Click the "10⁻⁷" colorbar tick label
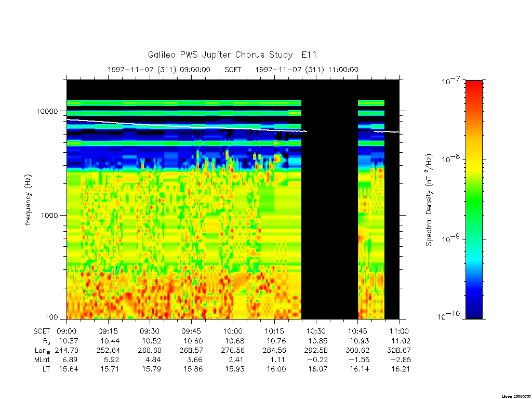Image resolution: width=532 pixels, height=399 pixels. [x=451, y=81]
